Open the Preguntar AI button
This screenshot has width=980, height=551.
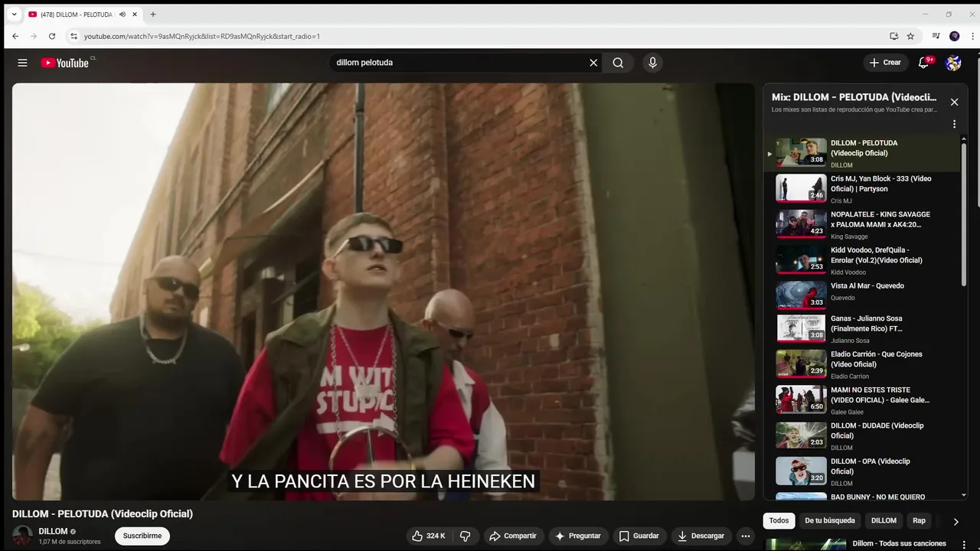click(578, 536)
